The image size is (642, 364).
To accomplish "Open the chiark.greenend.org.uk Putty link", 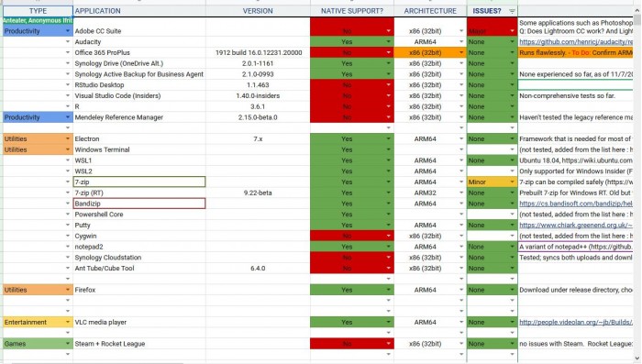I will coord(576,226).
